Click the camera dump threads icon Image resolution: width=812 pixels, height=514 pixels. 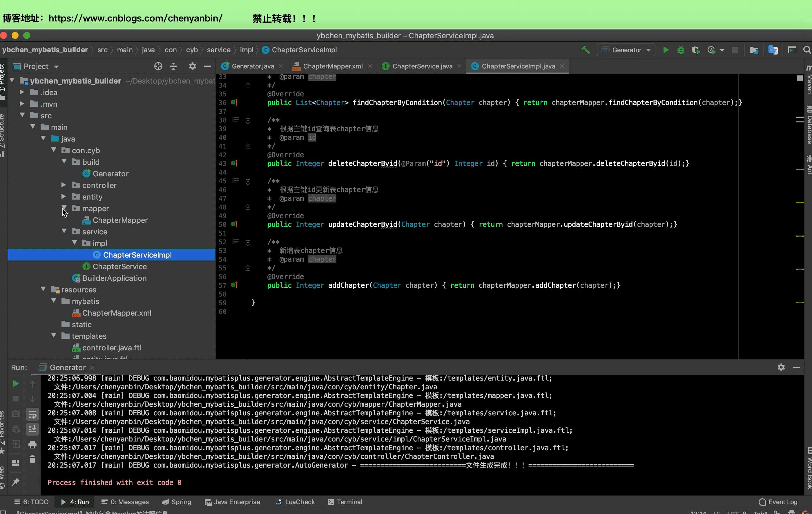click(15, 414)
